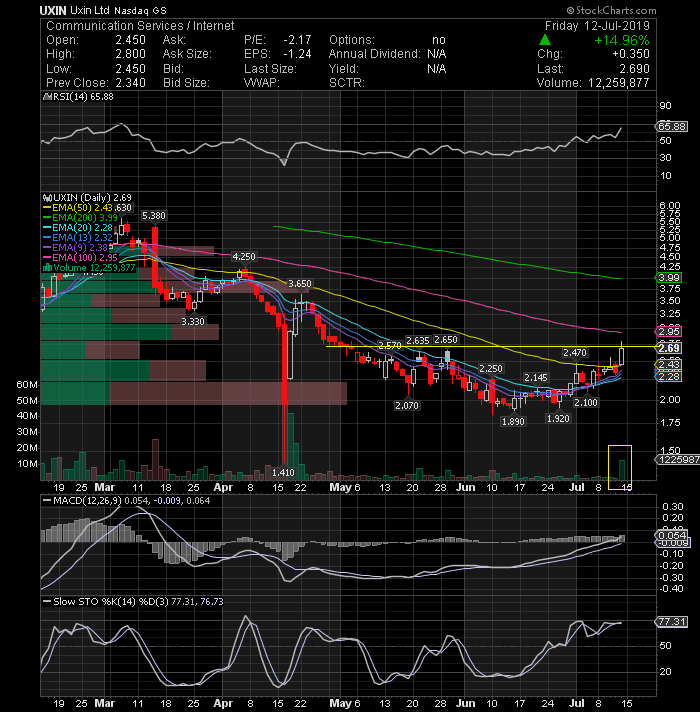Click the 2.145 price label

coord(536,377)
